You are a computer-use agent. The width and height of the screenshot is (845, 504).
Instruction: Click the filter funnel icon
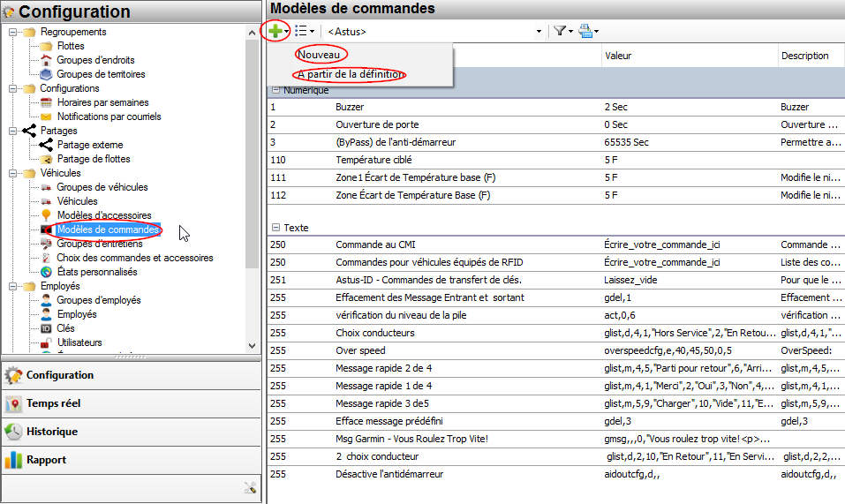pyautogui.click(x=559, y=31)
